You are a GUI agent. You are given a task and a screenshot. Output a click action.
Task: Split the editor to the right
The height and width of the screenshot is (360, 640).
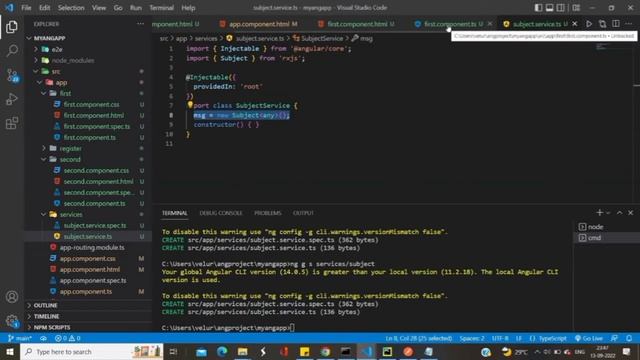tap(616, 24)
